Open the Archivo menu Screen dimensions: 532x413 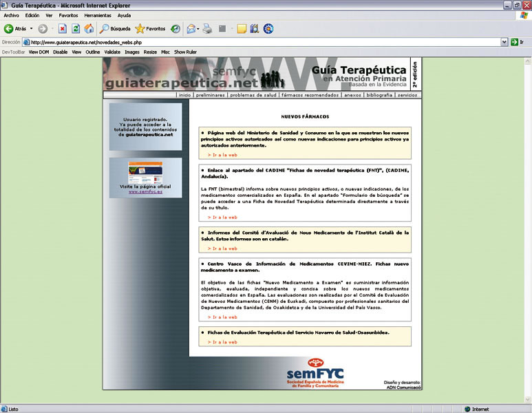pyautogui.click(x=11, y=15)
